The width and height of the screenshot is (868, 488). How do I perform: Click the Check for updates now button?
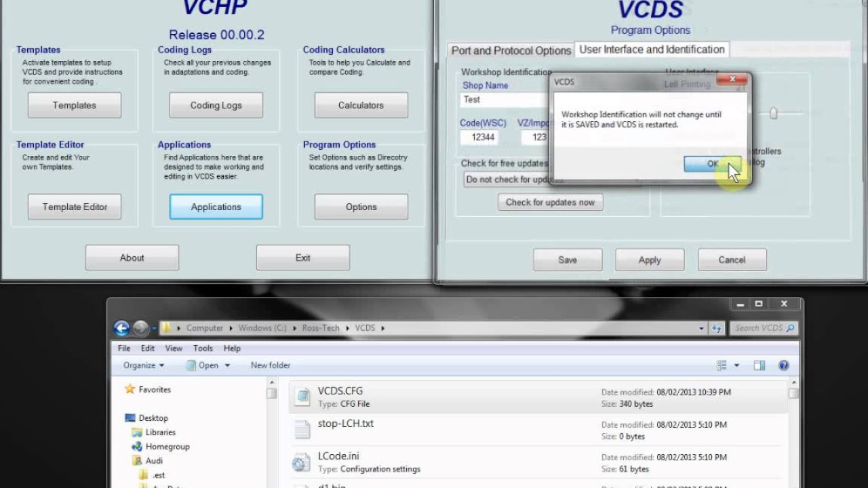point(550,202)
